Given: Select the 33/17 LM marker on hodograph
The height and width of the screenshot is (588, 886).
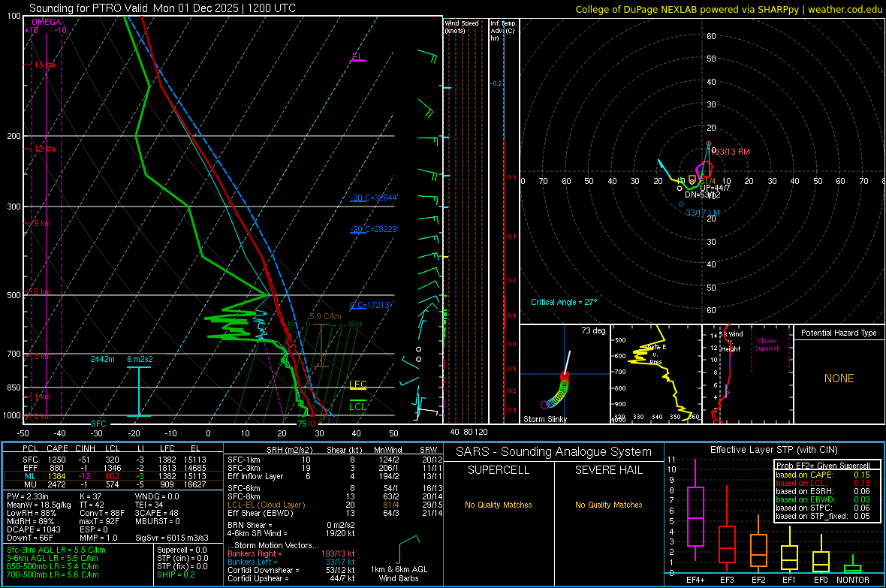Looking at the screenshot, I should [702, 213].
